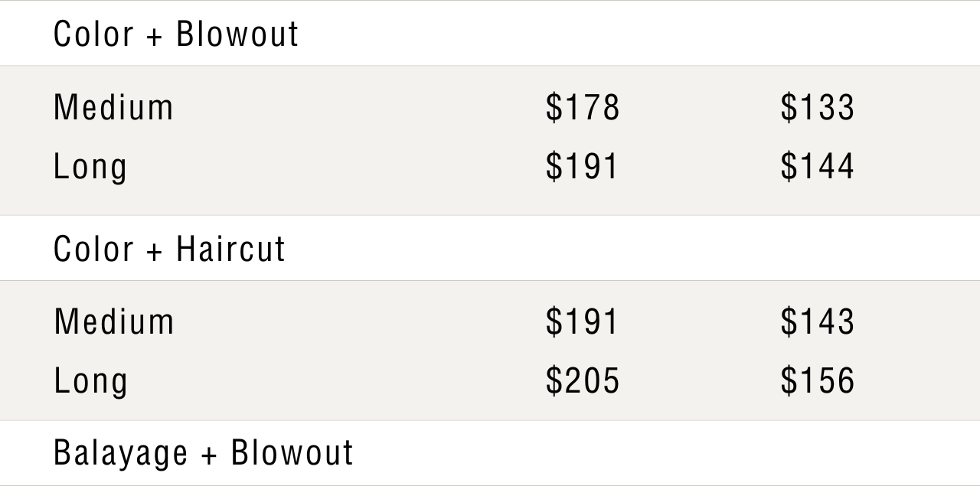Click the word Haircut in the section header

click(230, 249)
